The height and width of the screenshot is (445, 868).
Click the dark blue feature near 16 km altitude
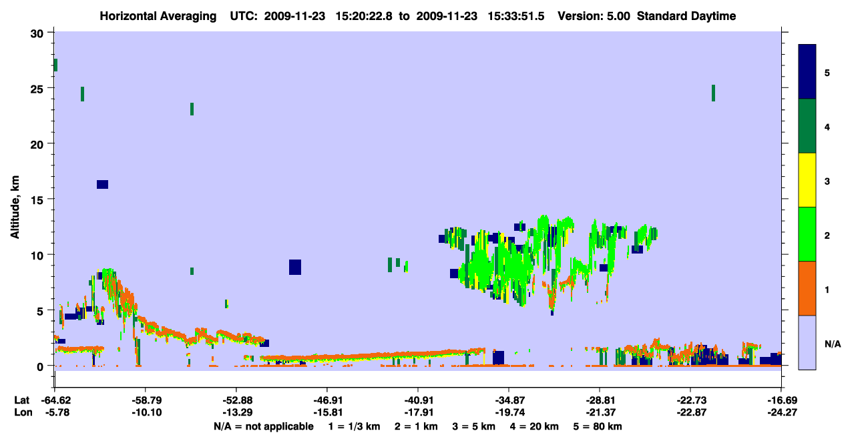tap(102, 184)
